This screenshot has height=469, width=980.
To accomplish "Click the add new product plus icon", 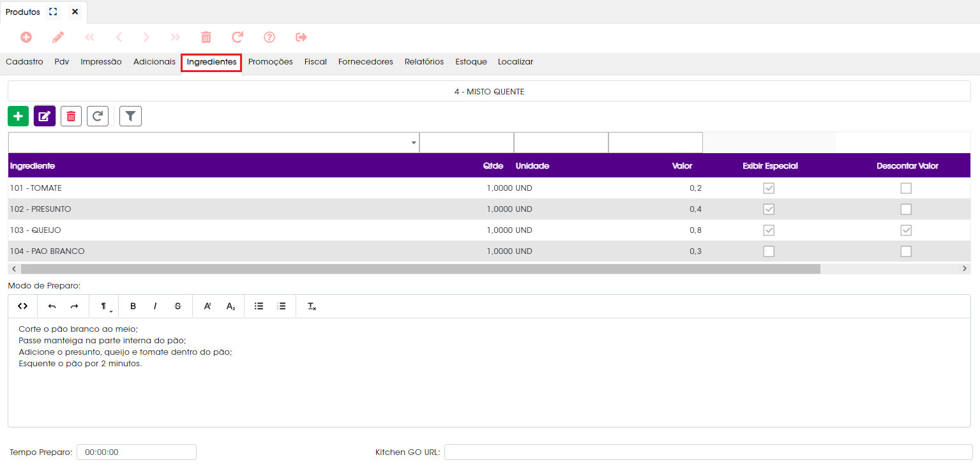I will (x=26, y=38).
